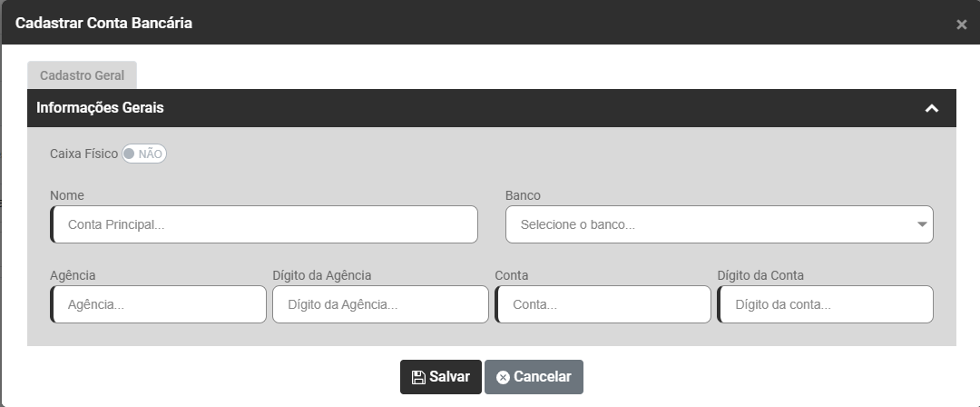
Task: Collapse the Informações Gerais section chevron
Action: click(x=931, y=108)
